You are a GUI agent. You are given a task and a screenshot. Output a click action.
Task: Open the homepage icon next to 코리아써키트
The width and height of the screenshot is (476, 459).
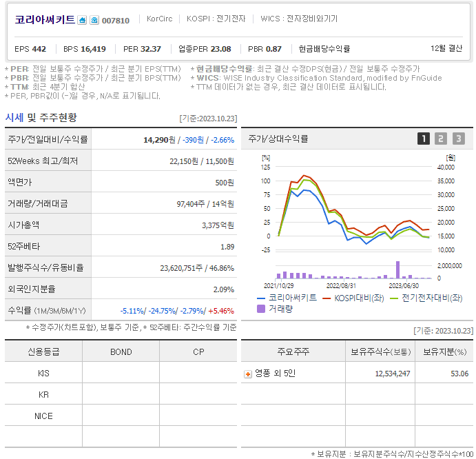[82, 21]
